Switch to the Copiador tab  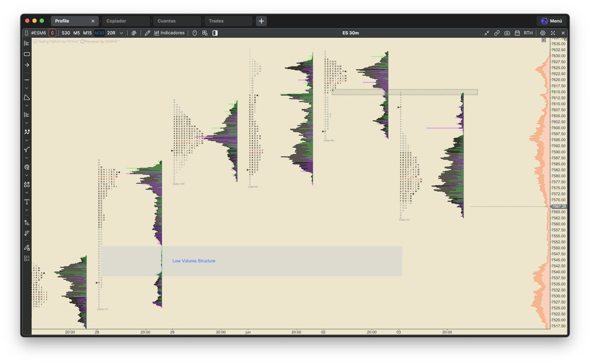pos(126,21)
